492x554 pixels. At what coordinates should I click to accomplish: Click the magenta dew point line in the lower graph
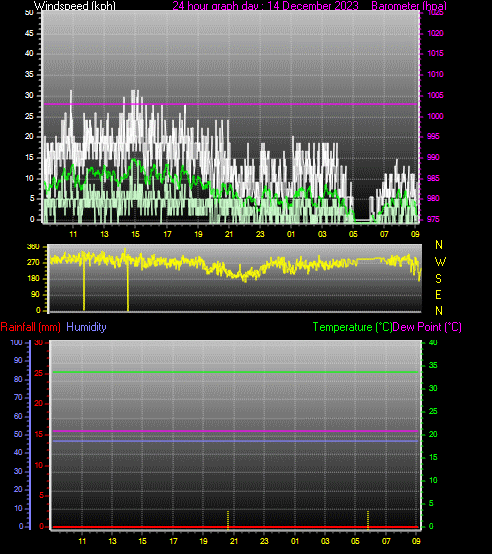tap(236, 431)
